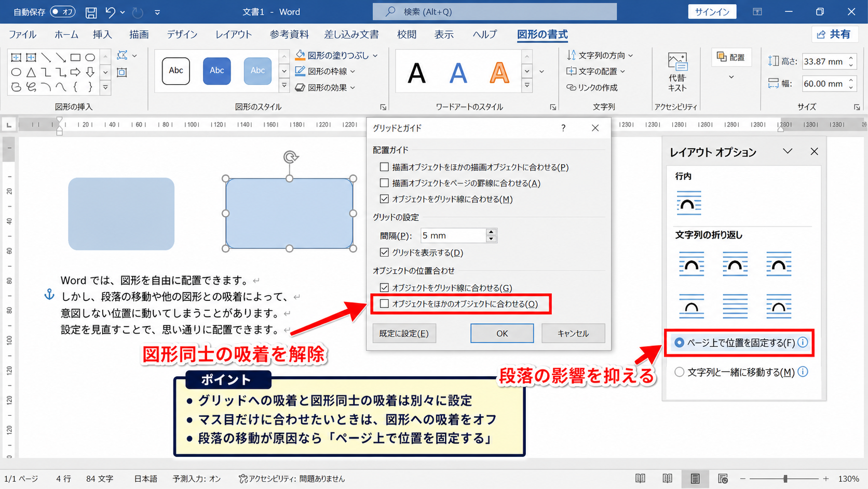Open the 図形の書式 tab
Viewport: 868px width, 489px height.
542,34
